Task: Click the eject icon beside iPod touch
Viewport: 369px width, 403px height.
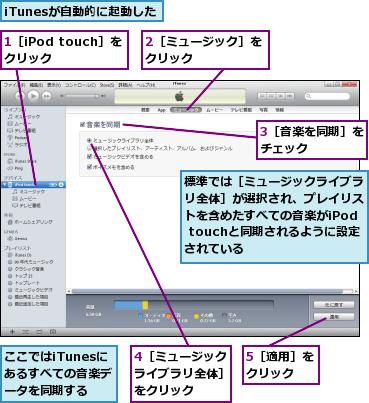Action: [x=61, y=185]
